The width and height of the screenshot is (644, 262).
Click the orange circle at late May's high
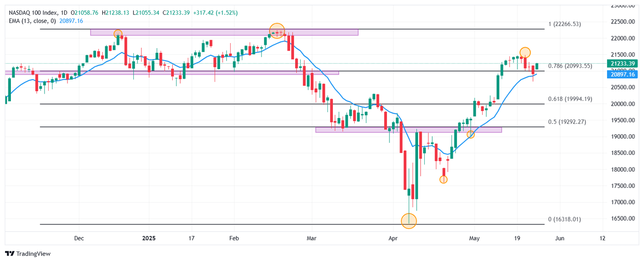[x=525, y=52]
